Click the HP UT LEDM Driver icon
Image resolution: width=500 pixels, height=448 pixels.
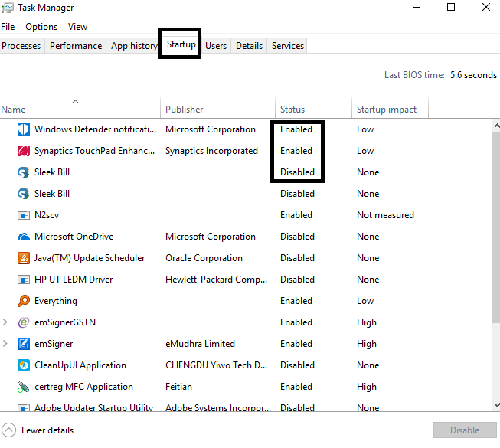23,280
